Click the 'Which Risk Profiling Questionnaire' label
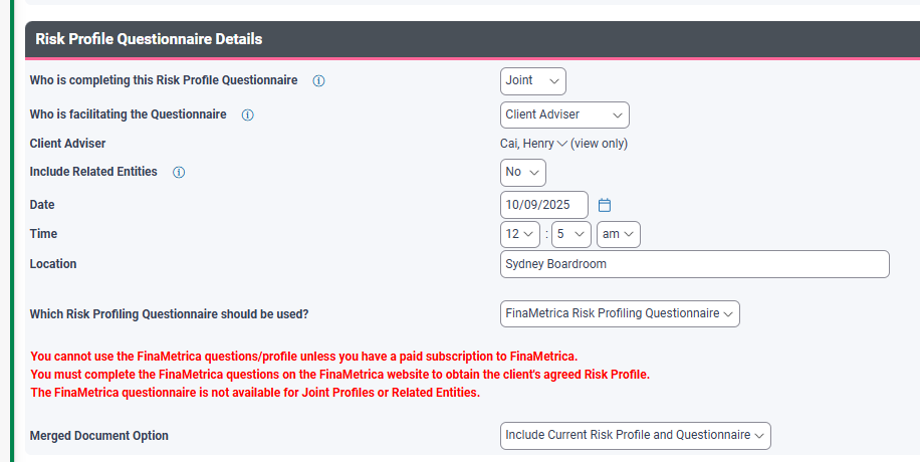Image resolution: width=920 pixels, height=462 pixels. 169,314
